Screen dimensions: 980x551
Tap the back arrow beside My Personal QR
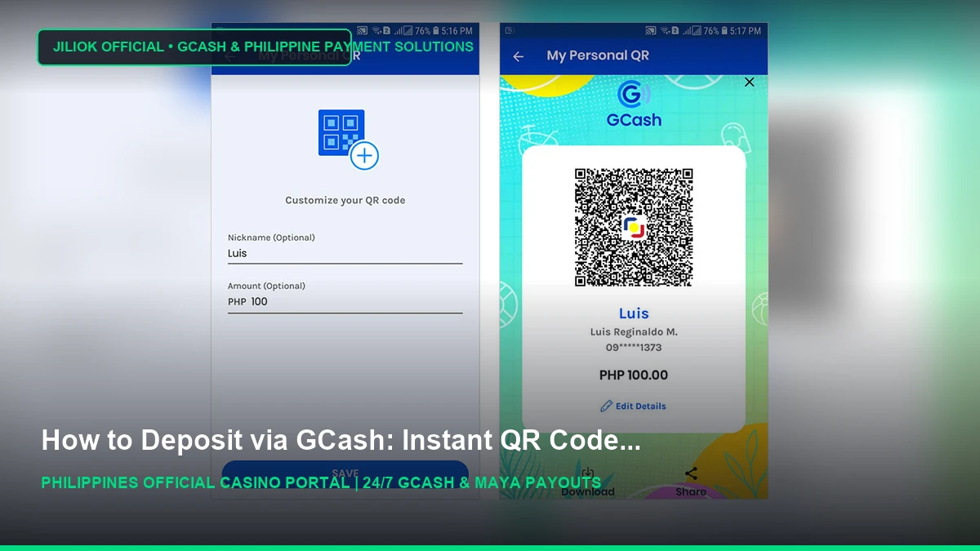pyautogui.click(x=518, y=56)
